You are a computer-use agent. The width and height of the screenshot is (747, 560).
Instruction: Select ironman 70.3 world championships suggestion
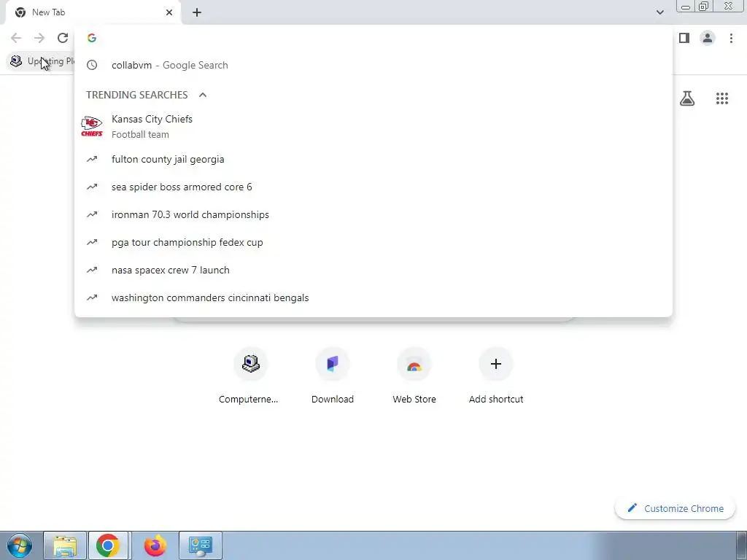click(373, 215)
